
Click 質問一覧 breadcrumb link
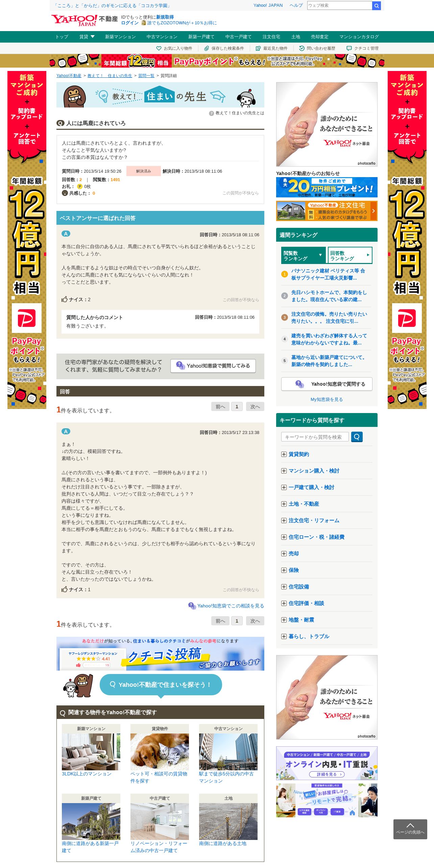pyautogui.click(x=146, y=76)
